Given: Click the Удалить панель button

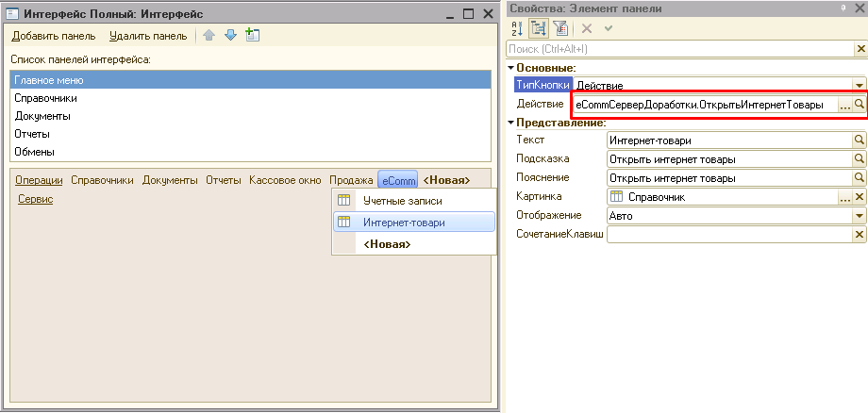Looking at the screenshot, I should pyautogui.click(x=148, y=36).
